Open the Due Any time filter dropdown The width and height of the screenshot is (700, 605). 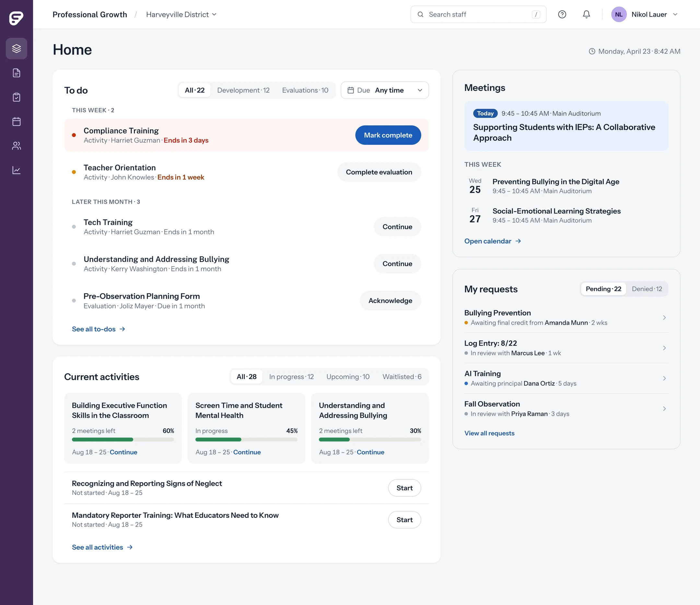pos(385,90)
